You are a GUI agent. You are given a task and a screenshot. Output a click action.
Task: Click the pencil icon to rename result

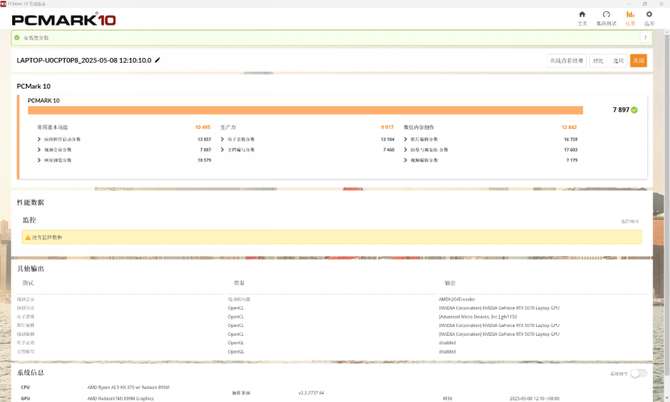tap(157, 60)
